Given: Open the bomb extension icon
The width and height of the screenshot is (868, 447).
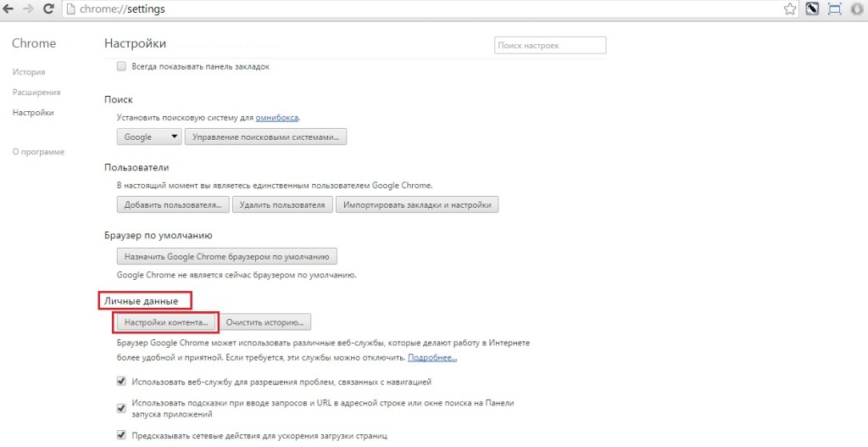Looking at the screenshot, I should click(x=812, y=9).
